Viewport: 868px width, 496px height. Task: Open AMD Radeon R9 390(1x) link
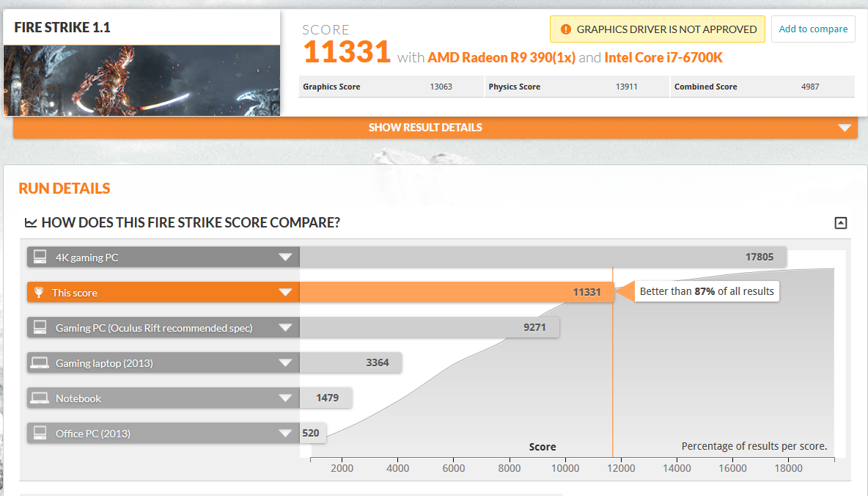(501, 58)
